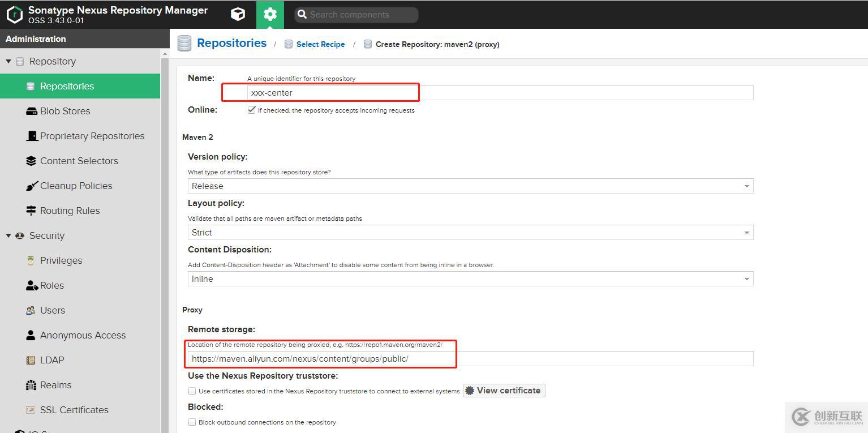The image size is (868, 433).
Task: Click the Anonymous Access person icon
Action: tap(31, 335)
